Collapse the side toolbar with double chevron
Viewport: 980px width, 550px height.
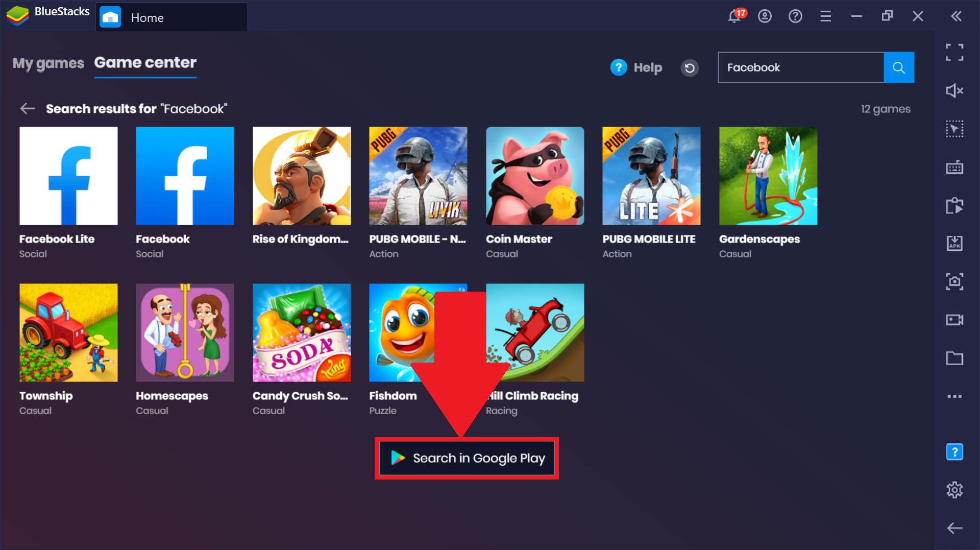[x=956, y=16]
